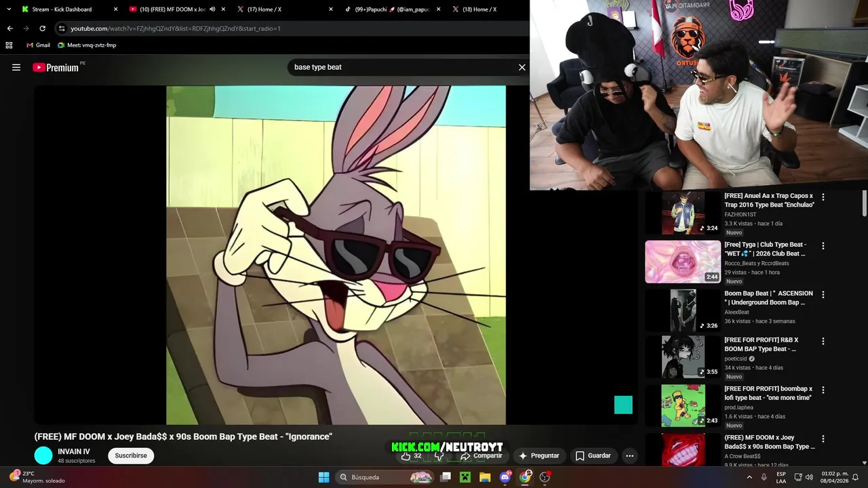Open Task View on the taskbar
This screenshot has width=868, height=488.
coord(446,477)
